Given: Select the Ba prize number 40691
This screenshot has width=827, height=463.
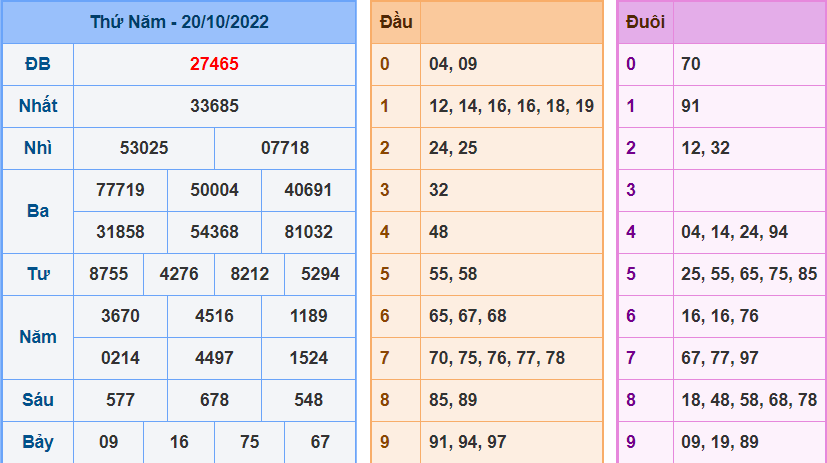Looking at the screenshot, I should (309, 190).
